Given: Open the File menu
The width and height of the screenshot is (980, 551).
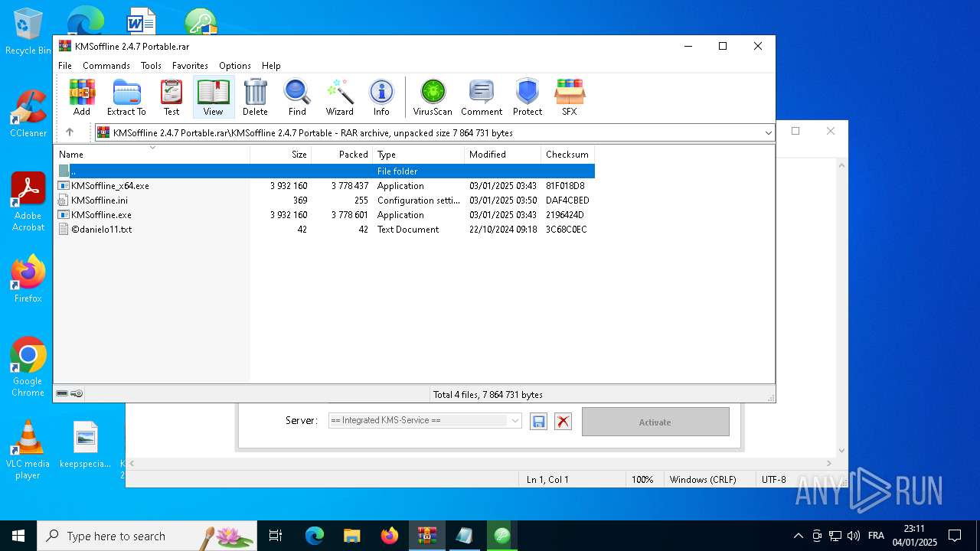Looking at the screenshot, I should (65, 66).
